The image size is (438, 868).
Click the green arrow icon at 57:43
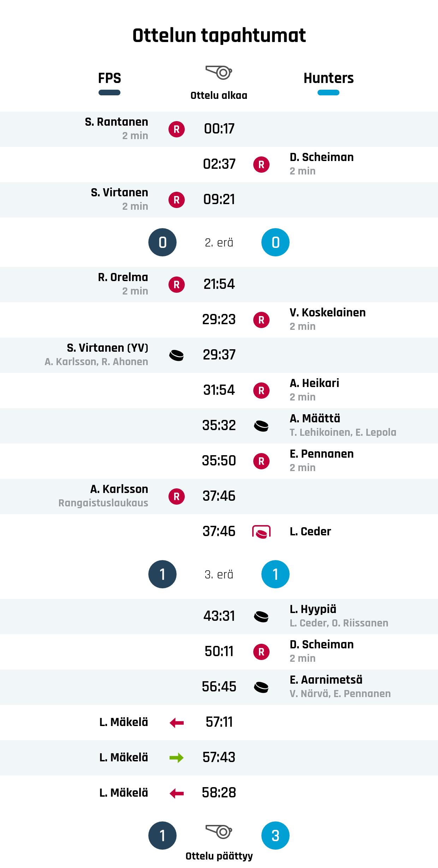pos(177,758)
